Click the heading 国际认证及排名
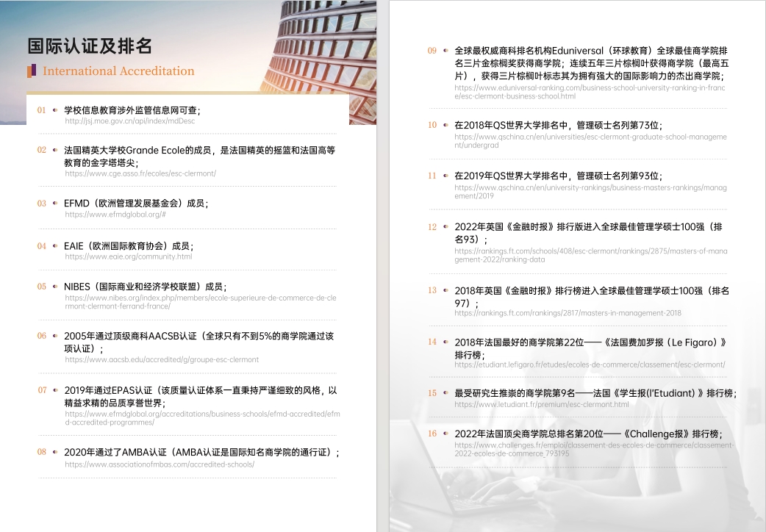Screen dimensions: 766x532 [90, 46]
